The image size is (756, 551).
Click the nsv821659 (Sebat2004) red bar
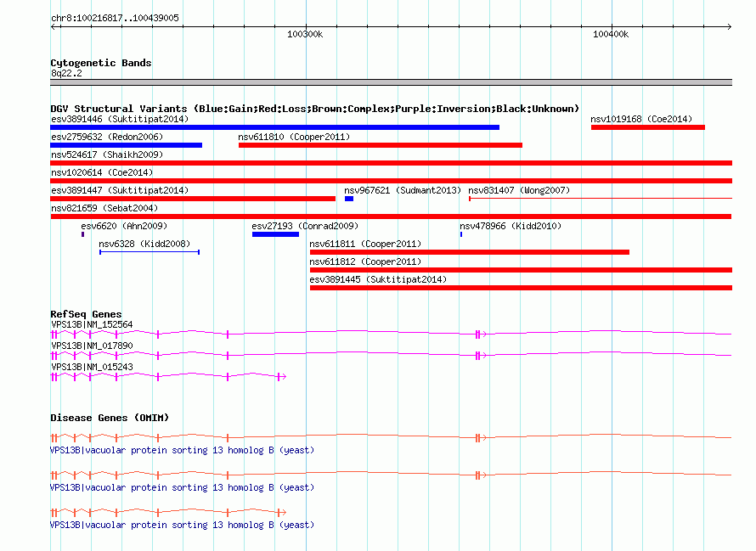[x=391, y=216]
